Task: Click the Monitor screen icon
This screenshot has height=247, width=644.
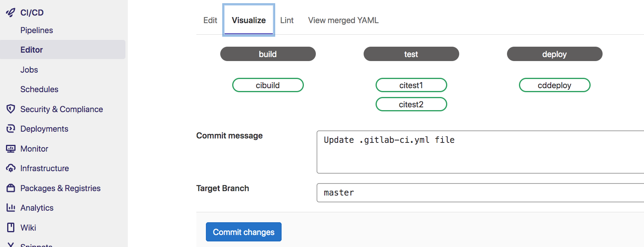Action: pos(11,148)
